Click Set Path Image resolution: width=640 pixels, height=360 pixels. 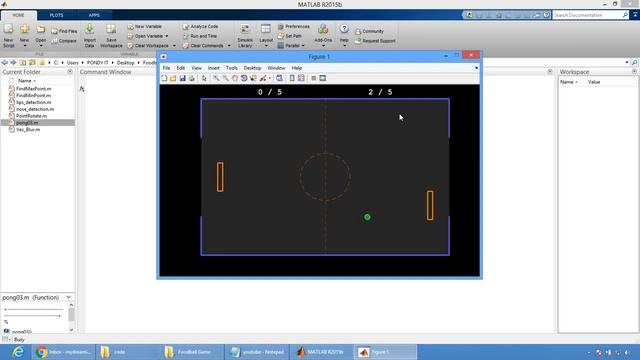290,36
